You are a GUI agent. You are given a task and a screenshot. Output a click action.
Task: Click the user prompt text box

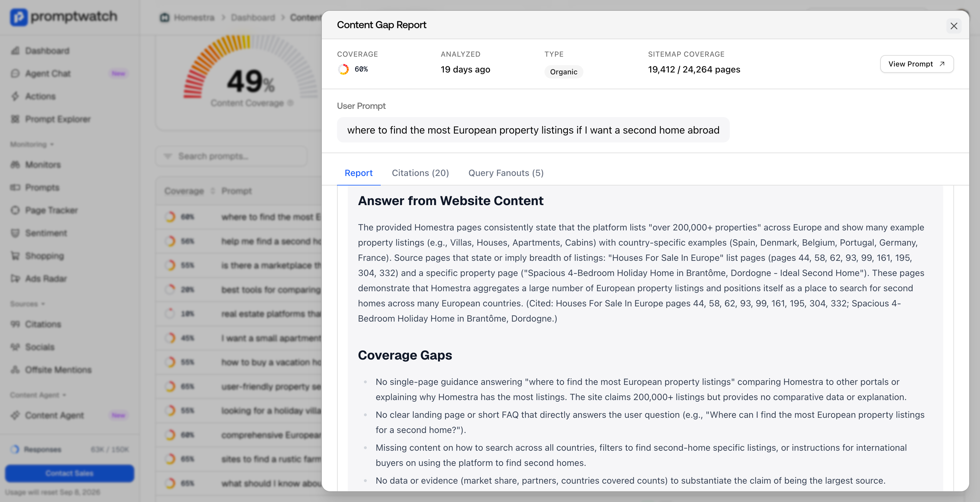(533, 130)
